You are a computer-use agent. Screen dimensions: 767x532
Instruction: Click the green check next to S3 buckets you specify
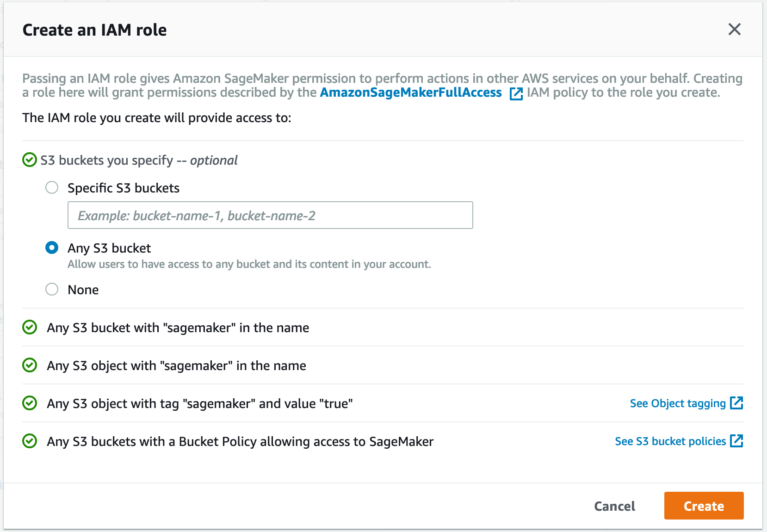30,160
